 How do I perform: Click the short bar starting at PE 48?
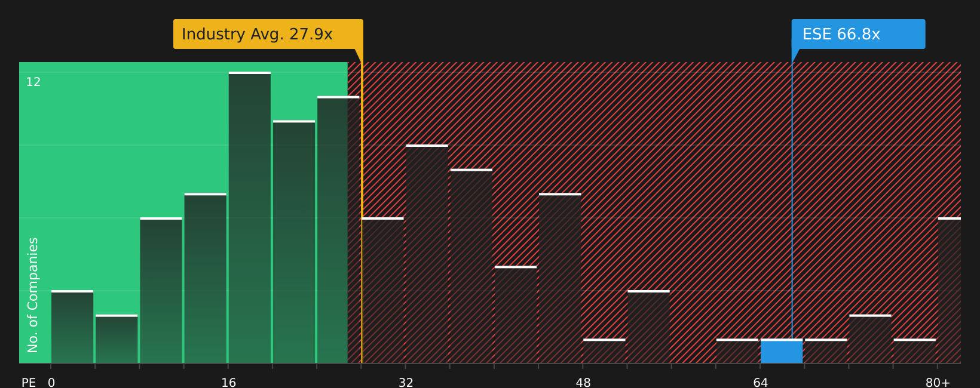coord(604,352)
